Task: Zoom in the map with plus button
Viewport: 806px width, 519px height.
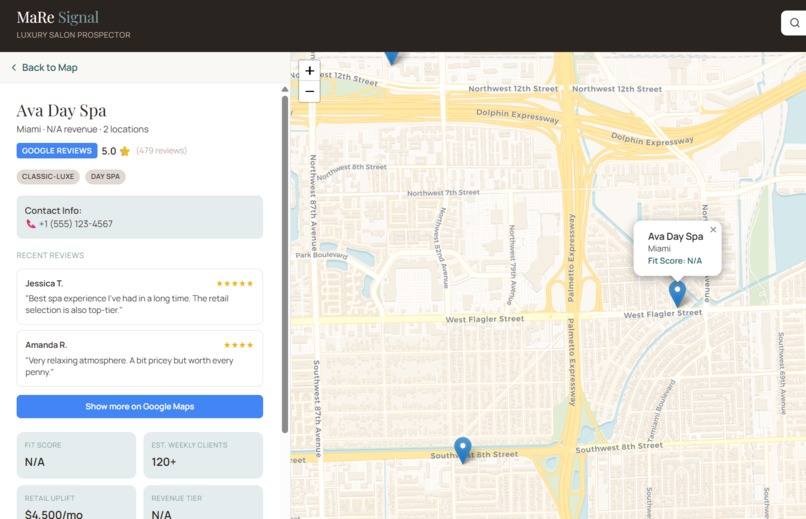Action: 309,71
